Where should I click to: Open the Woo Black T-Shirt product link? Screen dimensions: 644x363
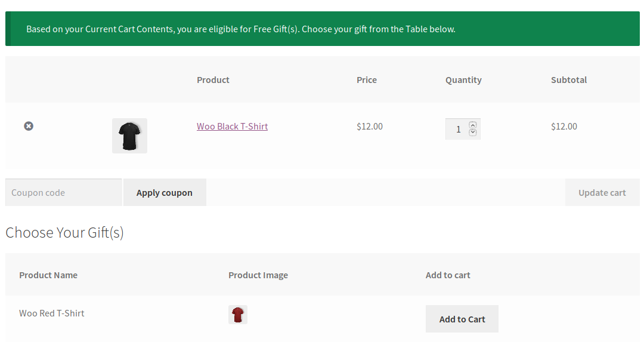pos(232,127)
